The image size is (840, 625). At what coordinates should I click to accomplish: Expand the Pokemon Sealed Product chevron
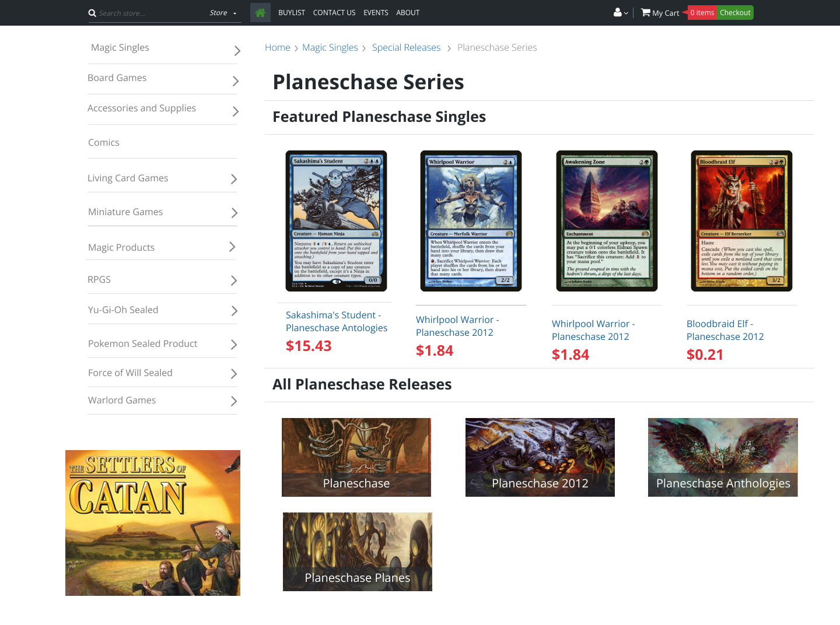pyautogui.click(x=233, y=345)
